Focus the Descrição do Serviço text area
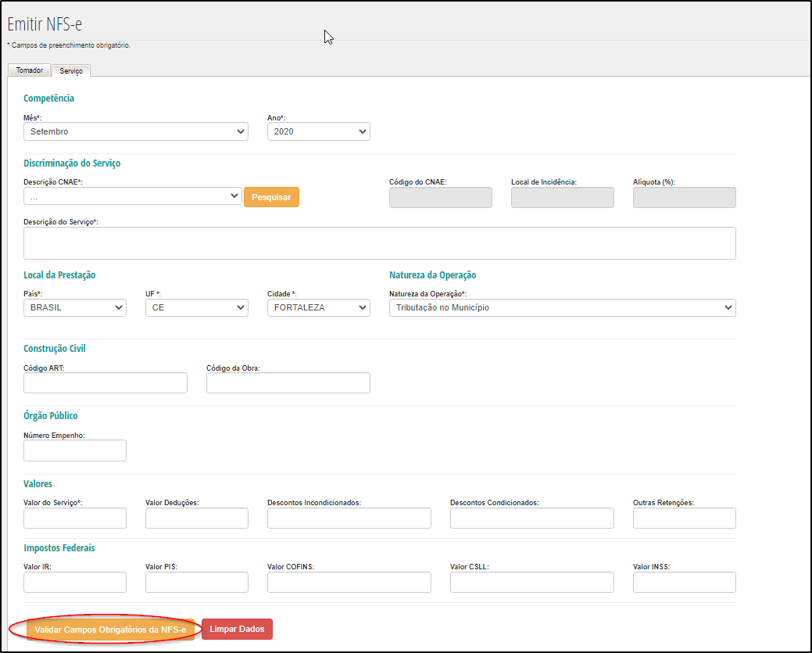This screenshot has height=653, width=812. pos(380,243)
